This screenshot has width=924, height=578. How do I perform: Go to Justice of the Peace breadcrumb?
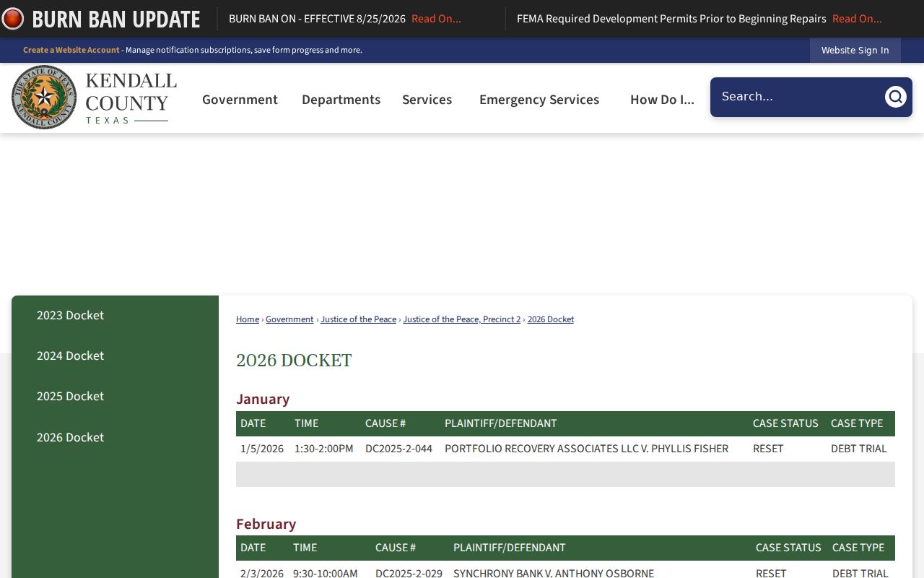click(x=358, y=319)
